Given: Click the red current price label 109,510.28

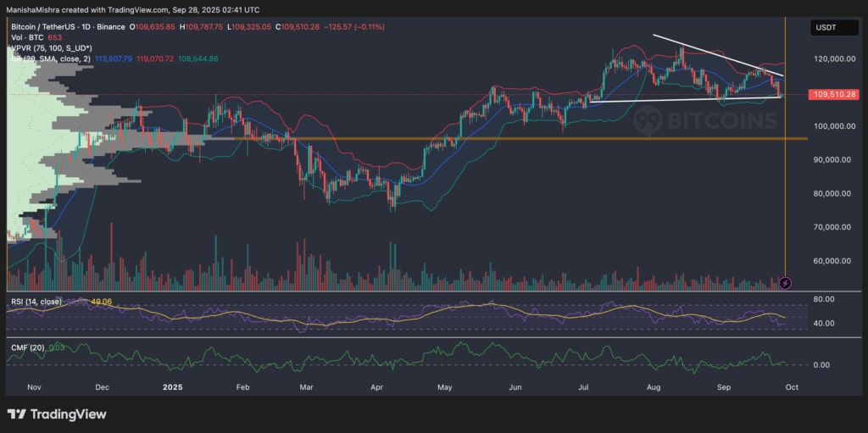Looking at the screenshot, I should point(835,94).
